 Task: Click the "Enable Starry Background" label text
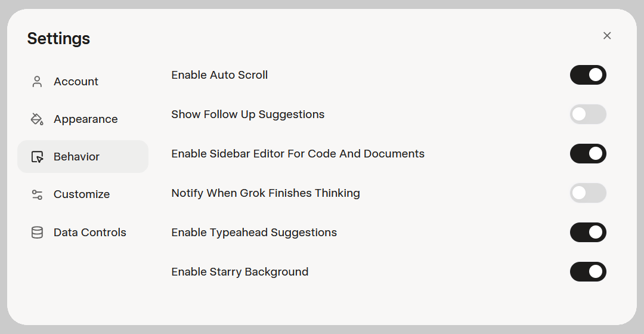click(x=240, y=272)
